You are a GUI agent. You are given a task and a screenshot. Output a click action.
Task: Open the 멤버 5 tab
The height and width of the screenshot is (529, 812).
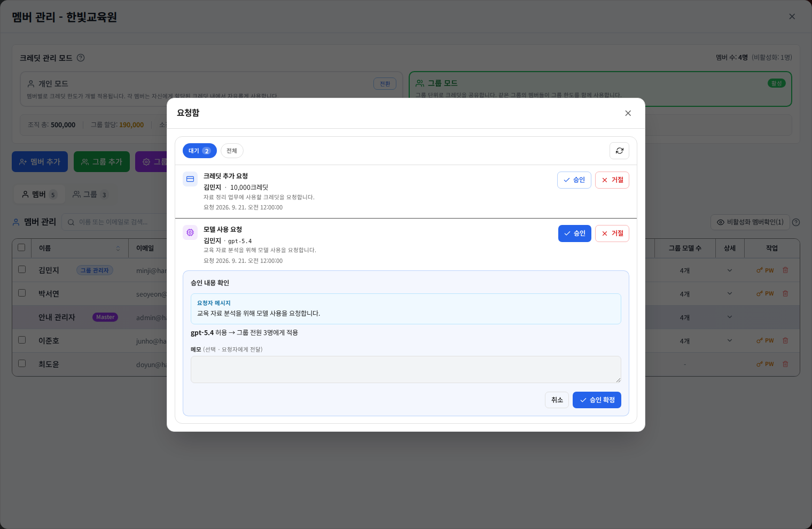(x=39, y=195)
